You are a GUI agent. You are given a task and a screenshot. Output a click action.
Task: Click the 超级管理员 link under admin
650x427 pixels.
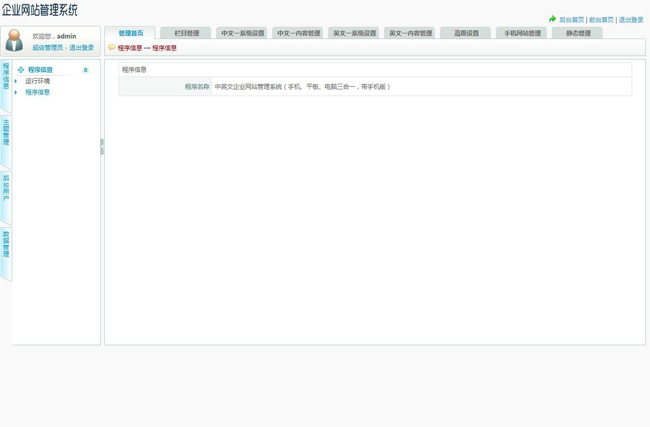point(48,48)
